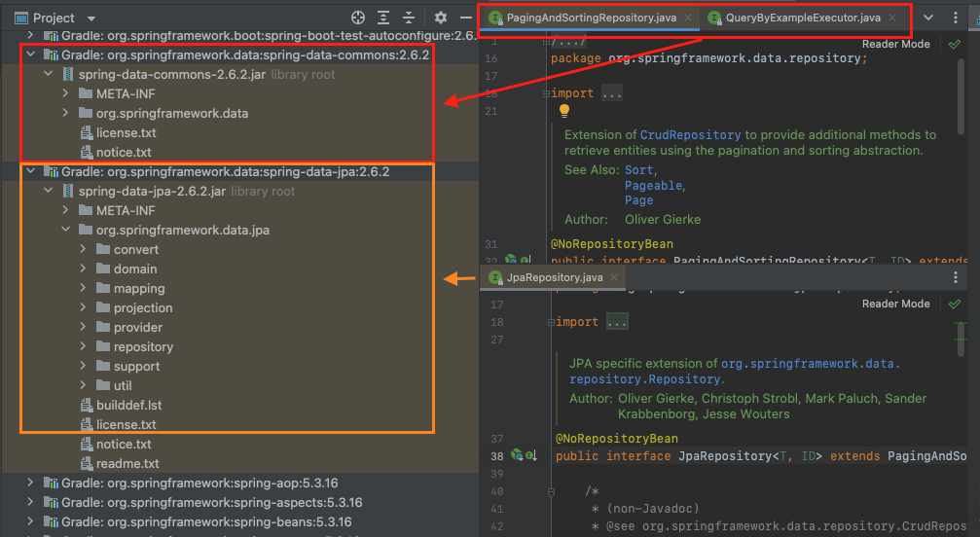Viewport: 980px width, 537px height.
Task: Activate the JpaRepository.java tab
Action: coord(555,277)
